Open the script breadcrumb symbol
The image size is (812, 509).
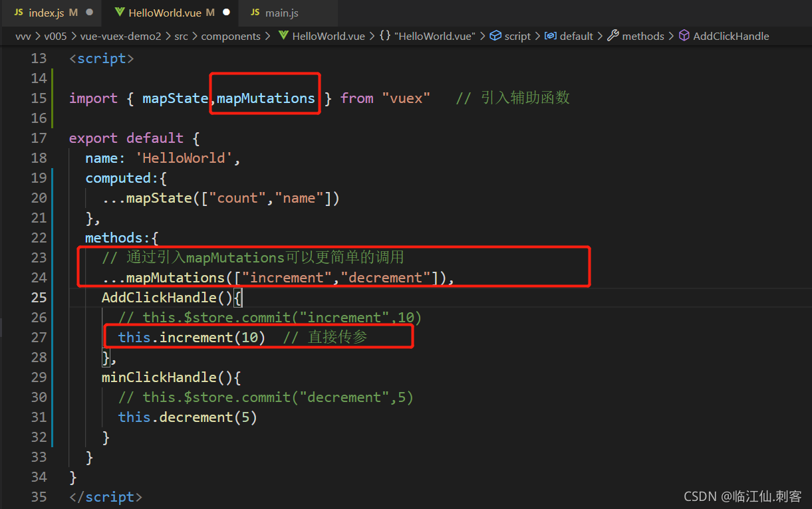click(x=510, y=37)
